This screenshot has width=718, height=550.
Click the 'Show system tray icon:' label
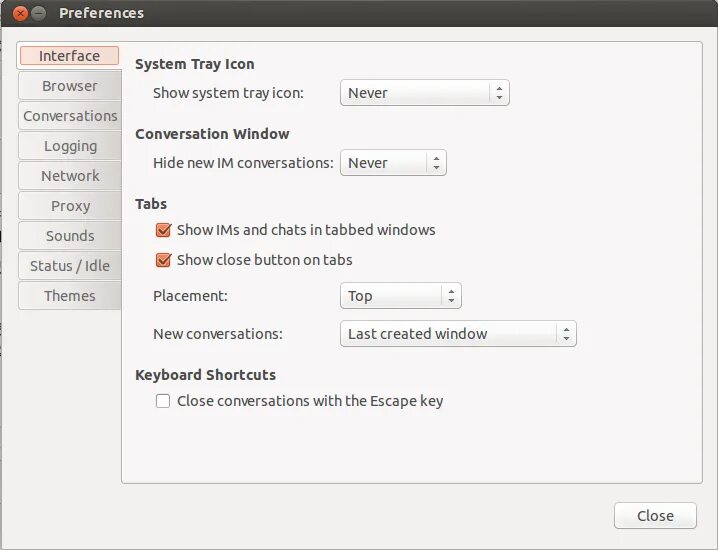(228, 93)
